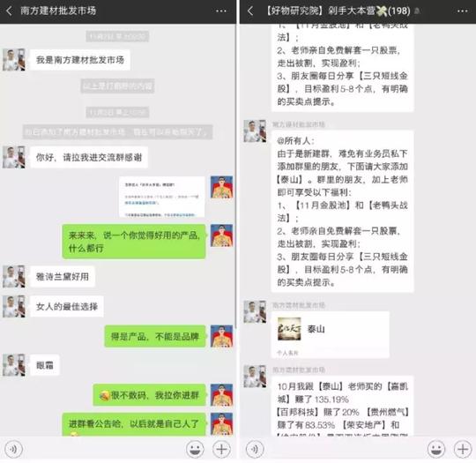Open avatar beside 10月我跟【泰山】 message
476x463 pixels.
(x=255, y=377)
